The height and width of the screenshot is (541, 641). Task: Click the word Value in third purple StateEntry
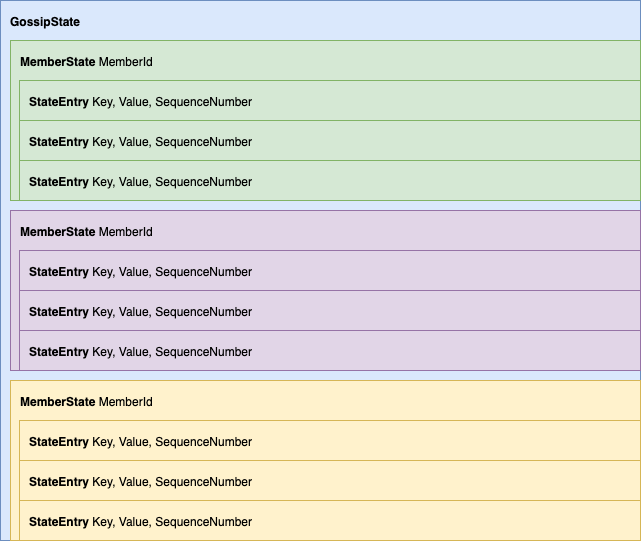click(134, 352)
